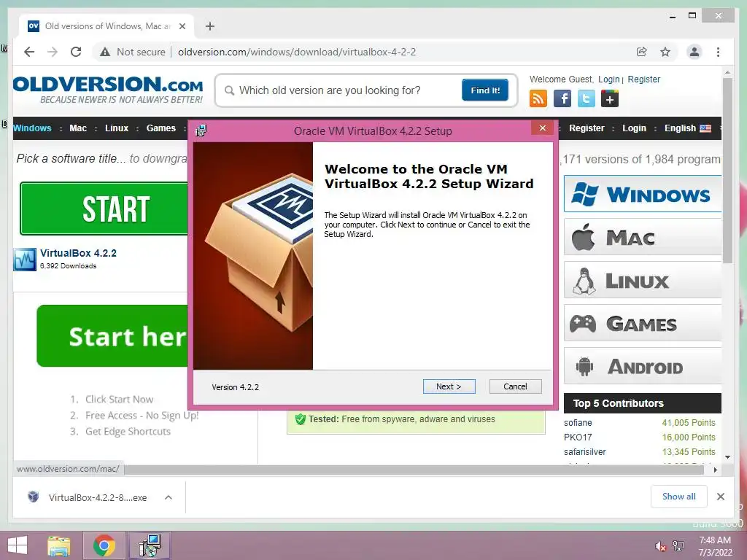This screenshot has height=560, width=747.
Task: Open Chrome three-dot menu
Action: pyautogui.click(x=718, y=52)
